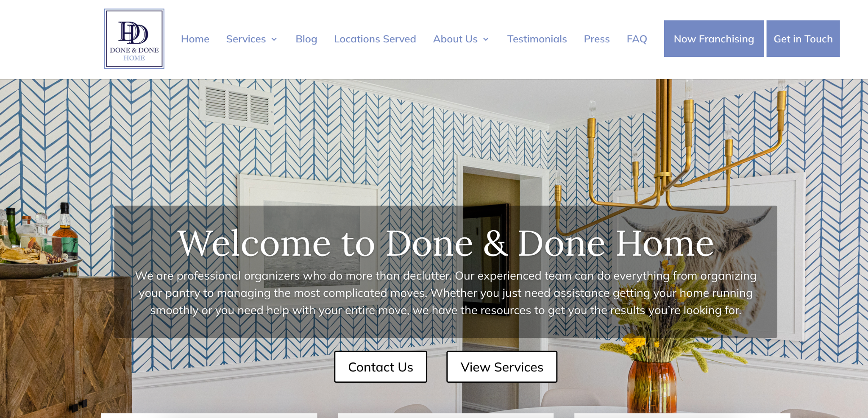Click the Get in Touch button
The height and width of the screenshot is (418, 868).
click(803, 39)
